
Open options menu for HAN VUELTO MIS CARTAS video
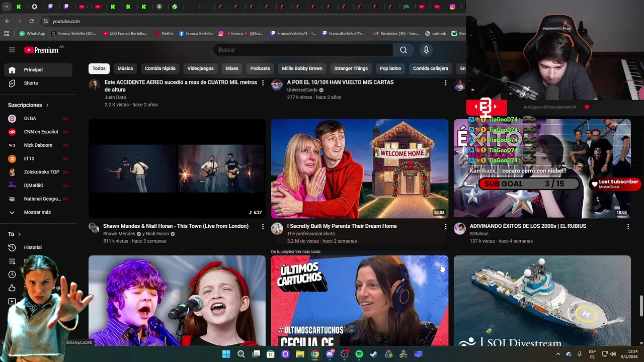[445, 82]
